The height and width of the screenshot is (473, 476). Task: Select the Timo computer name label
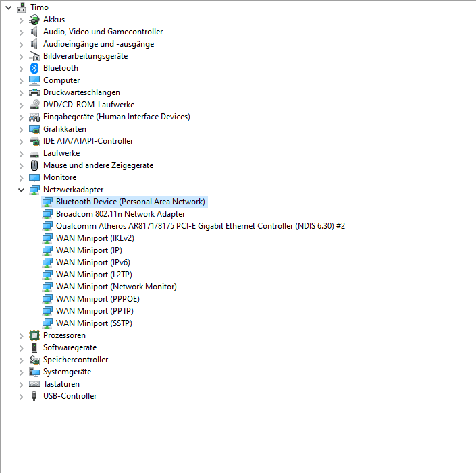(x=39, y=7)
